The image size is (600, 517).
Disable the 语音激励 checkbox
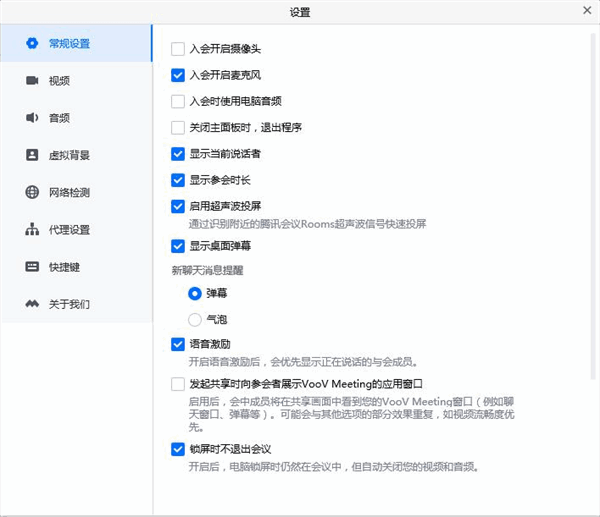(x=178, y=345)
